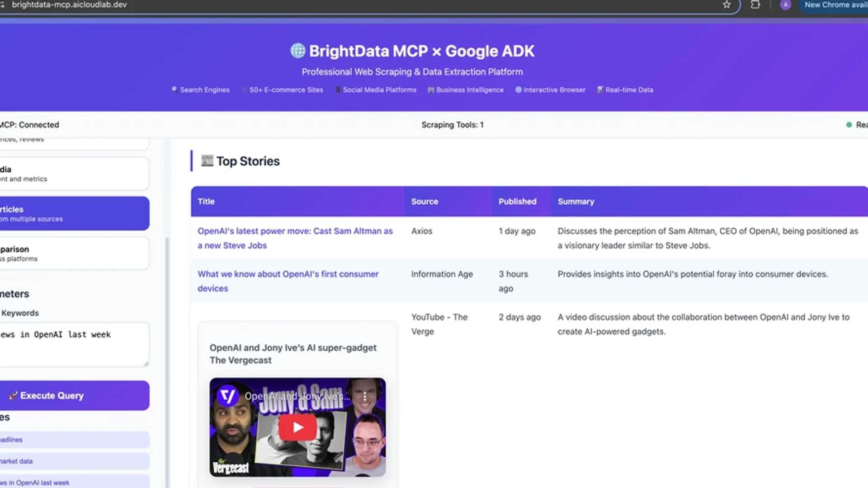
Task: Click the Business Intelligence flag icon
Action: coord(431,89)
